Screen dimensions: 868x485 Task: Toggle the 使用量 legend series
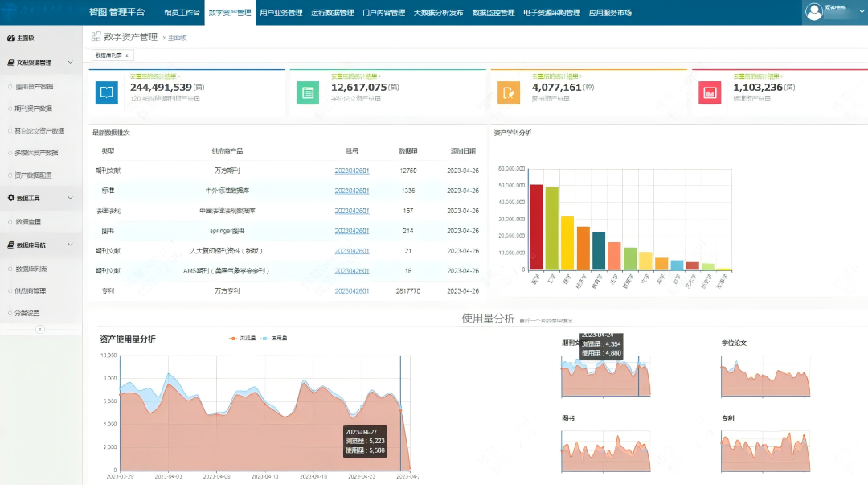pyautogui.click(x=273, y=338)
